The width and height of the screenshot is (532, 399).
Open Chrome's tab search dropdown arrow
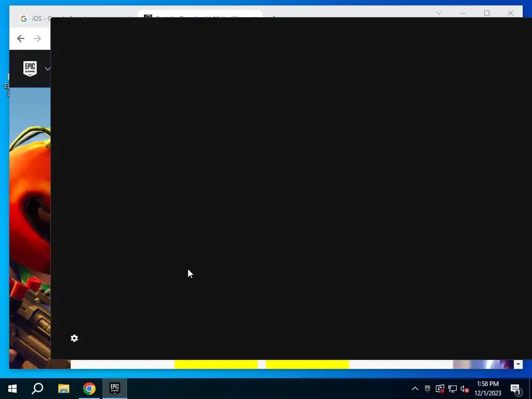click(438, 13)
